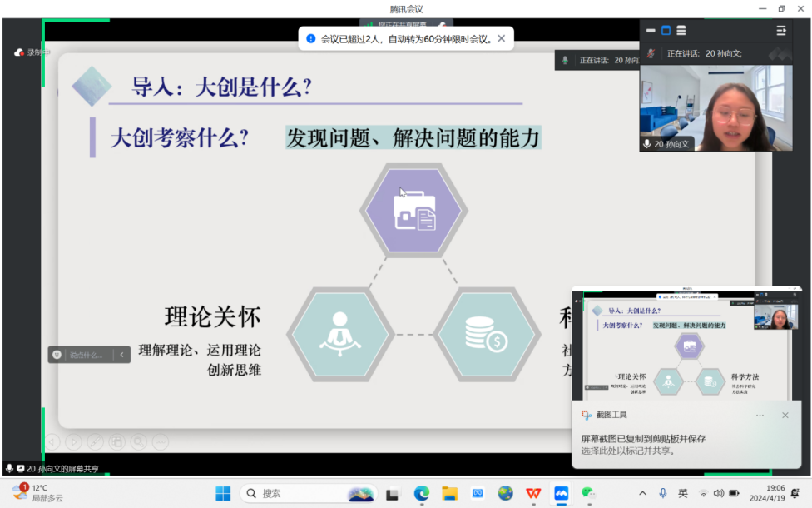Select stacked list view layout icon
Viewport: 812px width, 508px height.
click(x=681, y=31)
